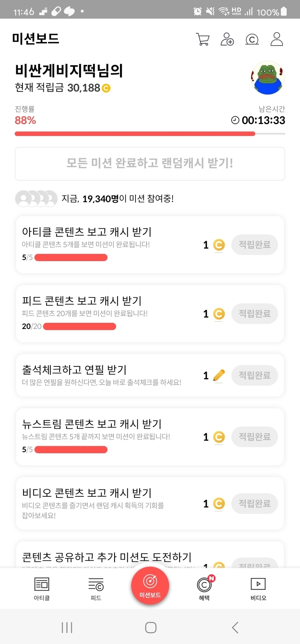The width and height of the screenshot is (300, 644).
Task: Switch to the 피드 tab
Action: 96,588
